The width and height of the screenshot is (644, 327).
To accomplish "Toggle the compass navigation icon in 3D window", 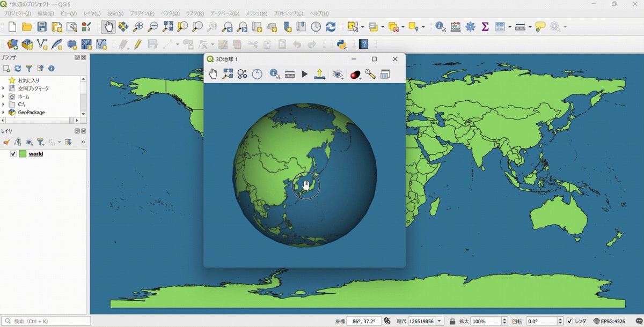I will click(257, 75).
